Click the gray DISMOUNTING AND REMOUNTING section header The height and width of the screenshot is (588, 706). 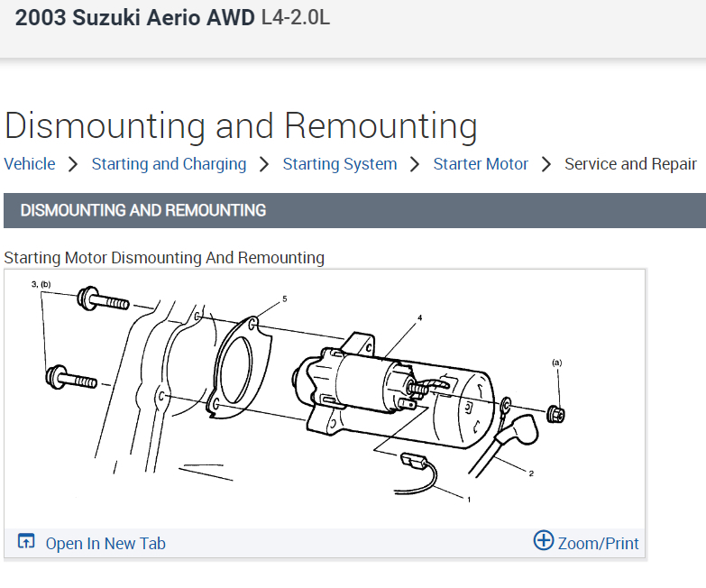353,210
